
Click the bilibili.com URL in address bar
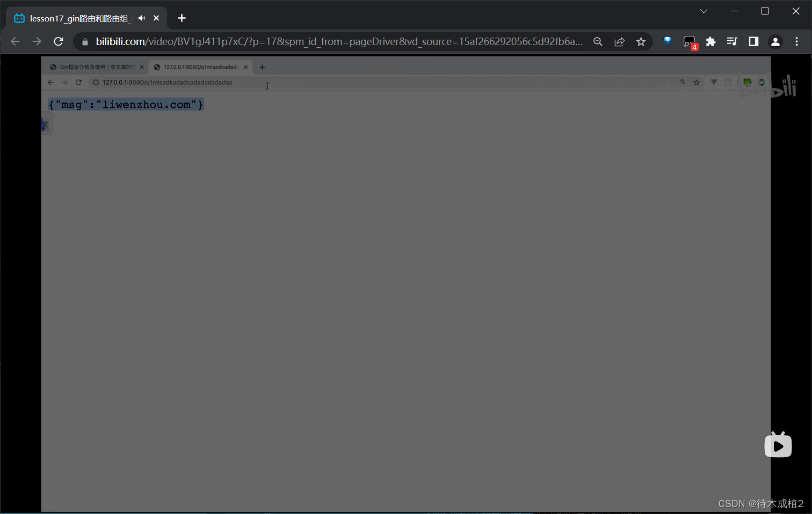[x=339, y=42]
